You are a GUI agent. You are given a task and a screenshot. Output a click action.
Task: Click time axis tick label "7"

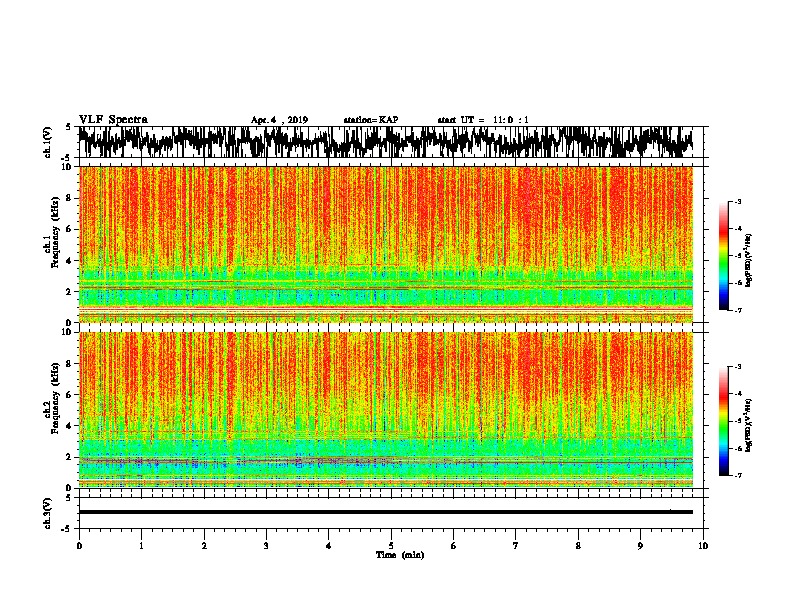point(516,546)
